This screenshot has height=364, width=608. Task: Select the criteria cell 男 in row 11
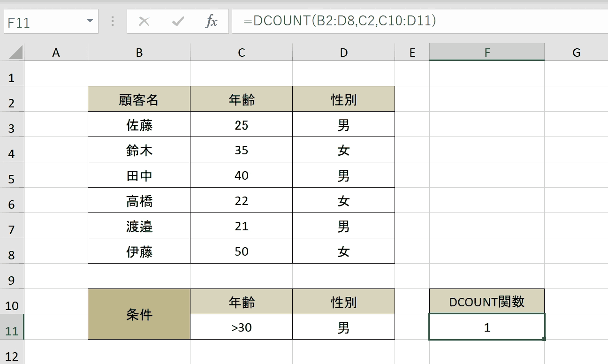tap(343, 327)
